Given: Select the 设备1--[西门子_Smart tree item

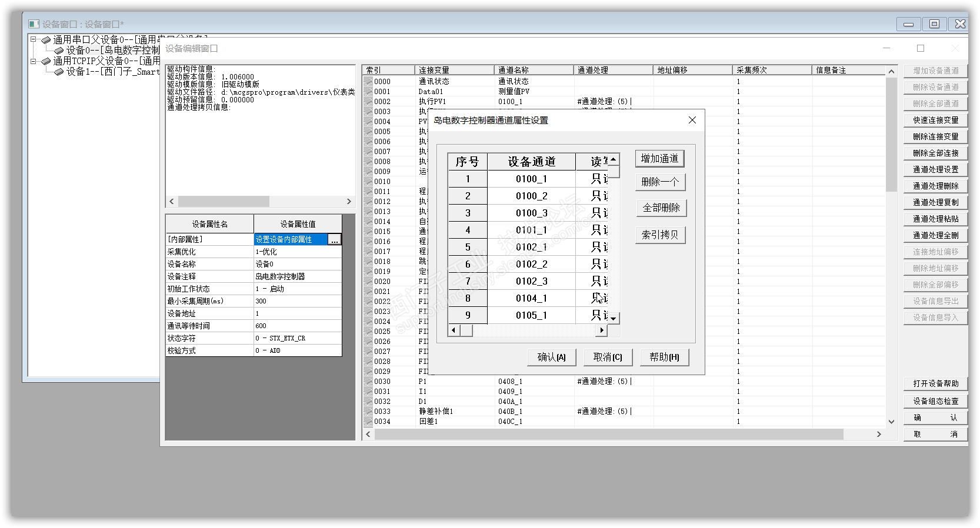Looking at the screenshot, I should 112,72.
